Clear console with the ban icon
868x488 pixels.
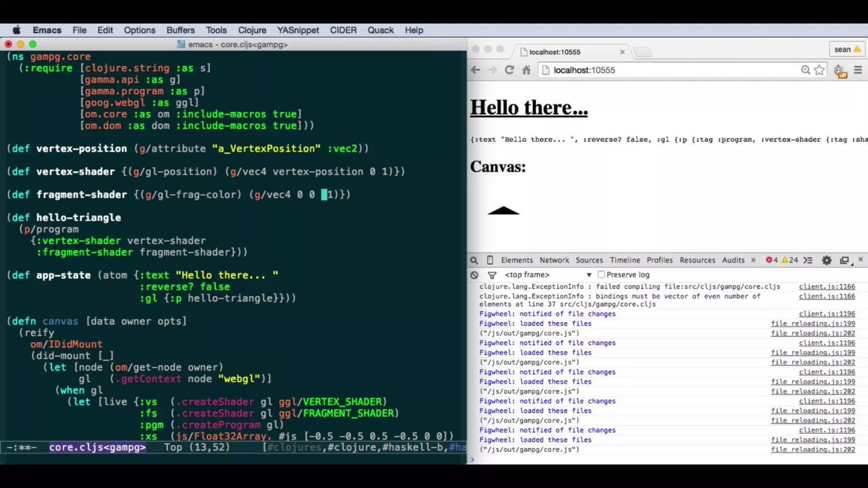[474, 275]
